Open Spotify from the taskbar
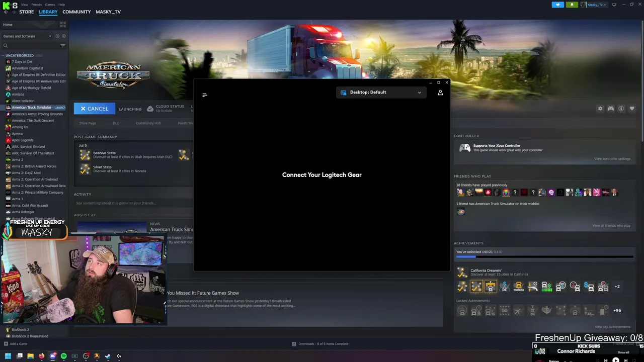644x362 pixels. point(64,356)
